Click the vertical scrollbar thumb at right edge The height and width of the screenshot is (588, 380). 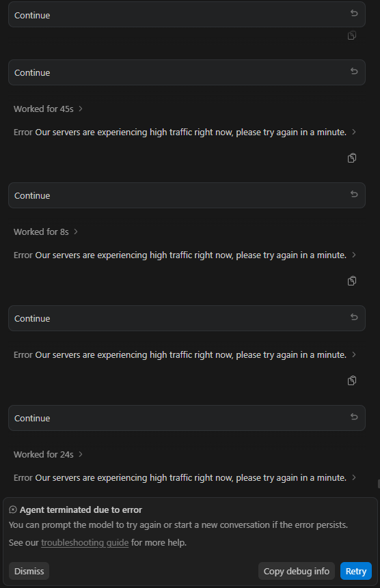(379, 484)
